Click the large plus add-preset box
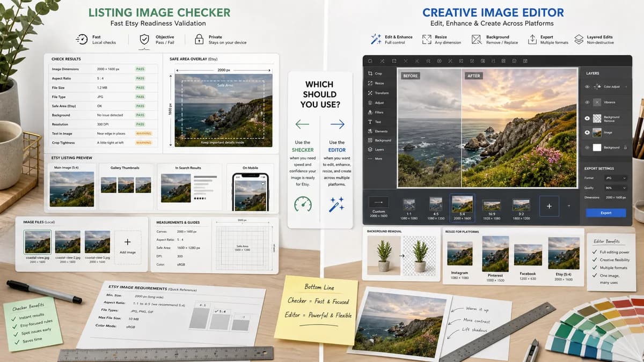This screenshot has height=362, width=644. coord(549,206)
